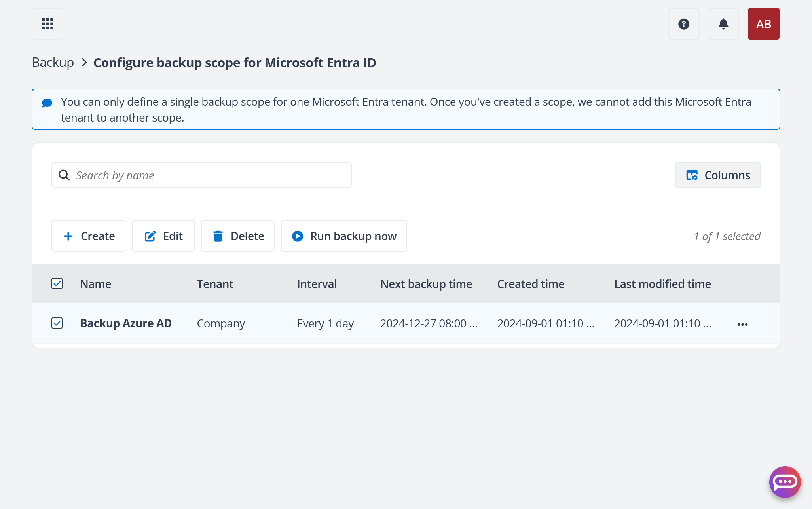Viewport: 812px width, 509px height.
Task: Click the Company tenant cell
Action: tap(221, 323)
